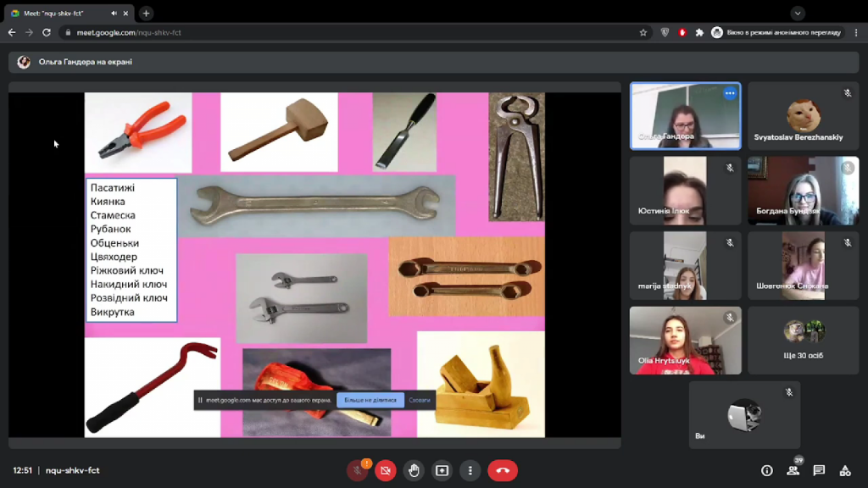Toggle the microphone mute button
868x488 pixels.
pyautogui.click(x=357, y=470)
